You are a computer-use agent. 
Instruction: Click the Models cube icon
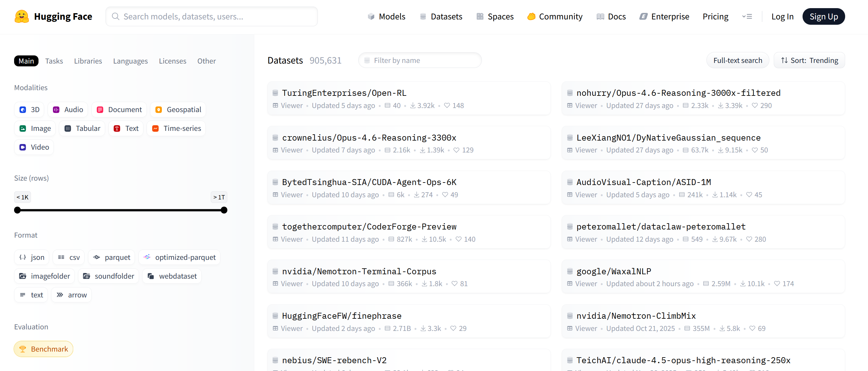coord(371,17)
